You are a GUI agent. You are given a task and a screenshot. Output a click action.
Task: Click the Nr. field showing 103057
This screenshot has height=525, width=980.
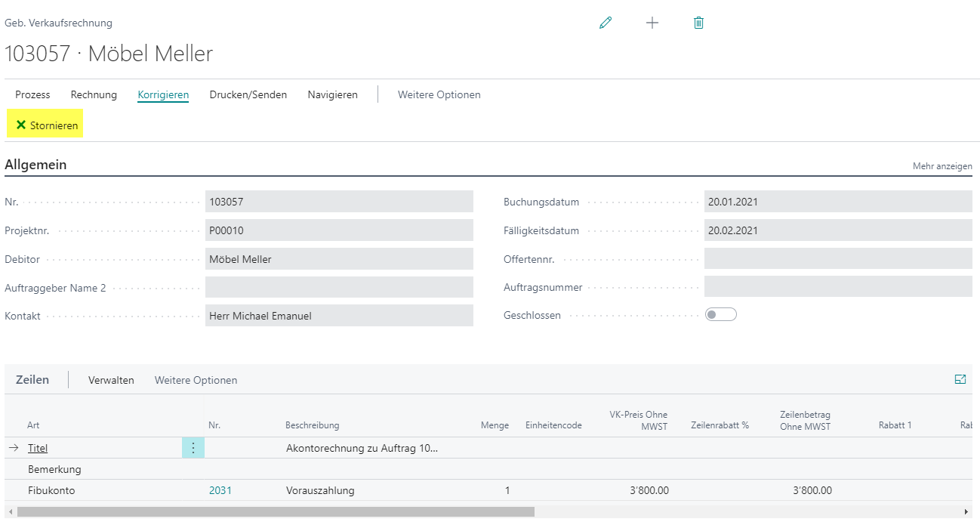click(x=339, y=202)
